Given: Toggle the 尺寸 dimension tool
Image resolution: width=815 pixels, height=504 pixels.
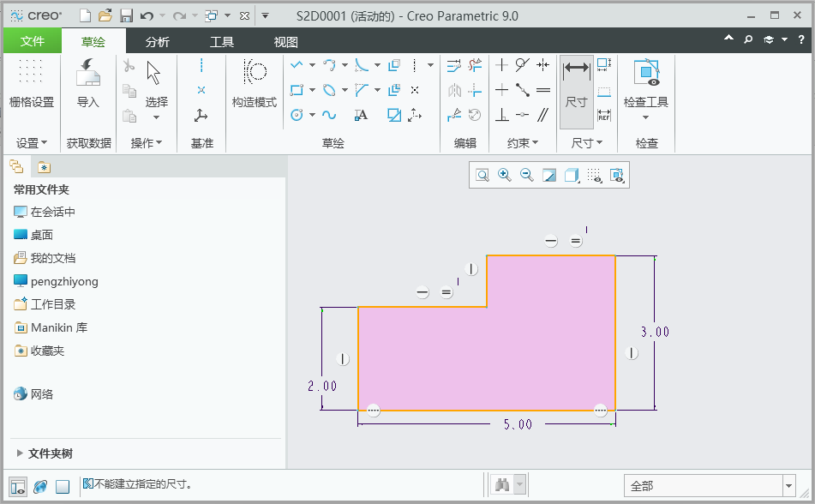Looking at the screenshot, I should pos(577,92).
